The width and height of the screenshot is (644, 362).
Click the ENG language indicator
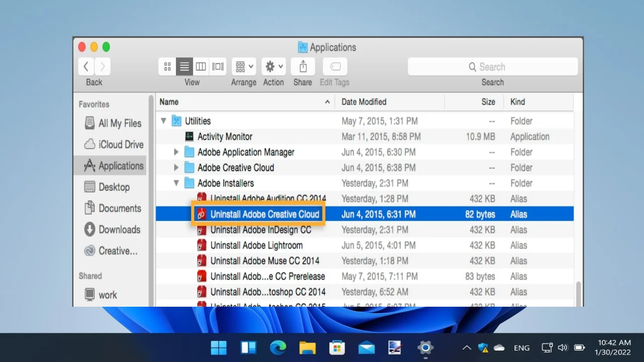pyautogui.click(x=522, y=347)
